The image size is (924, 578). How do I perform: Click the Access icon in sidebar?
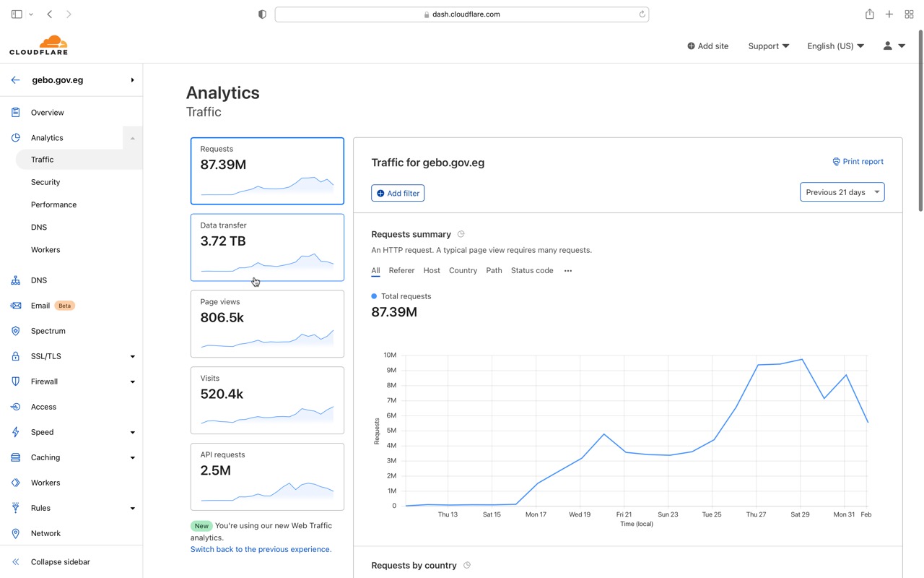click(x=16, y=407)
